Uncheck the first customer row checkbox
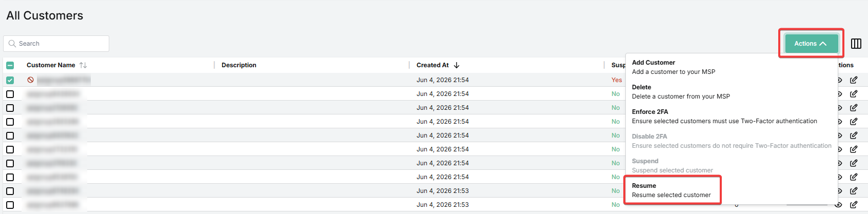The height and width of the screenshot is (214, 868). [10, 80]
